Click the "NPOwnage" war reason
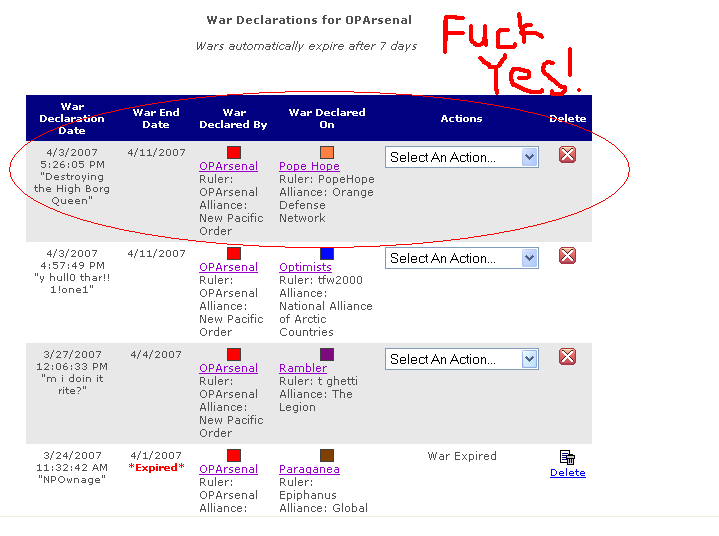This screenshot has height=536, width=719. (72, 479)
